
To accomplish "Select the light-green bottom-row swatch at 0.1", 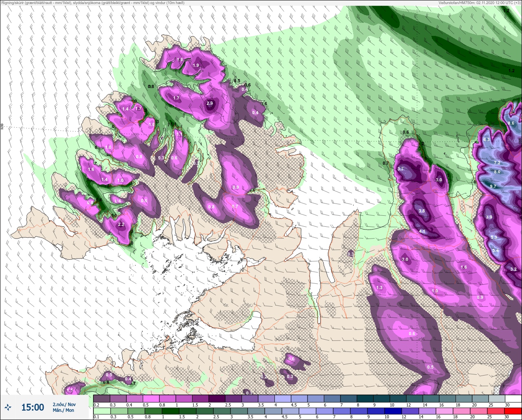I will click(x=102, y=411).
